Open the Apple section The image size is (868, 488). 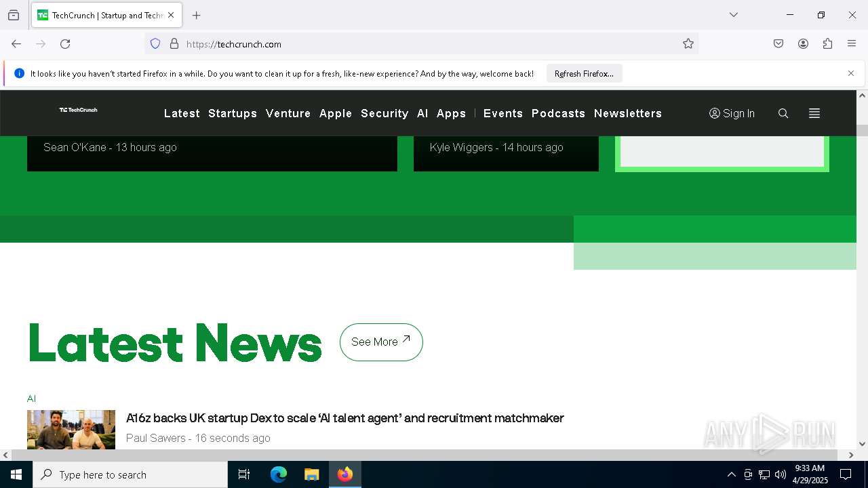click(336, 113)
